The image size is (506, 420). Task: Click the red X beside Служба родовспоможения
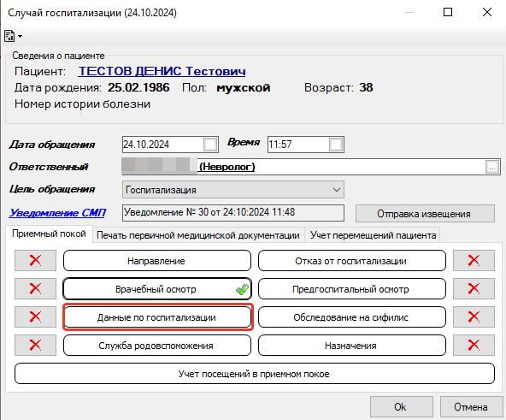pos(35,345)
